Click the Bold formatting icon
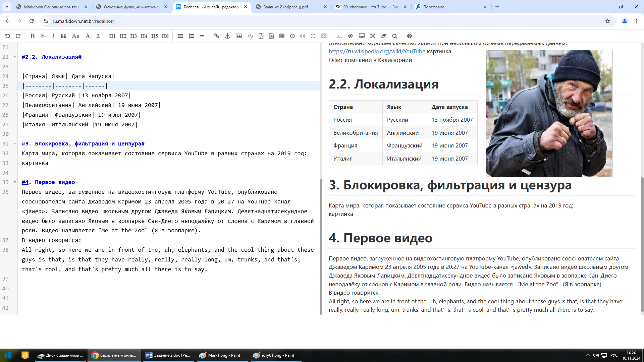 tap(33, 36)
